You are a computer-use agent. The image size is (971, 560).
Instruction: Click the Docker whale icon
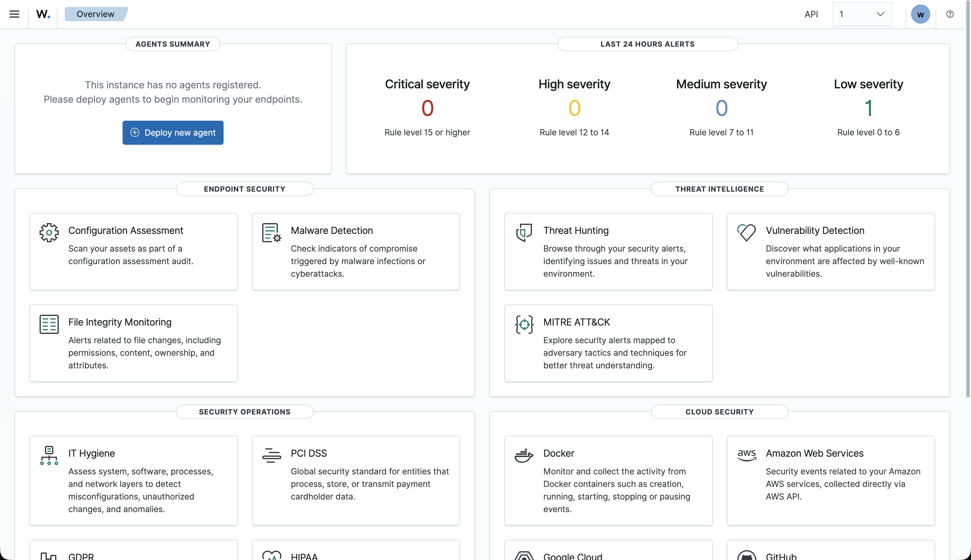524,455
